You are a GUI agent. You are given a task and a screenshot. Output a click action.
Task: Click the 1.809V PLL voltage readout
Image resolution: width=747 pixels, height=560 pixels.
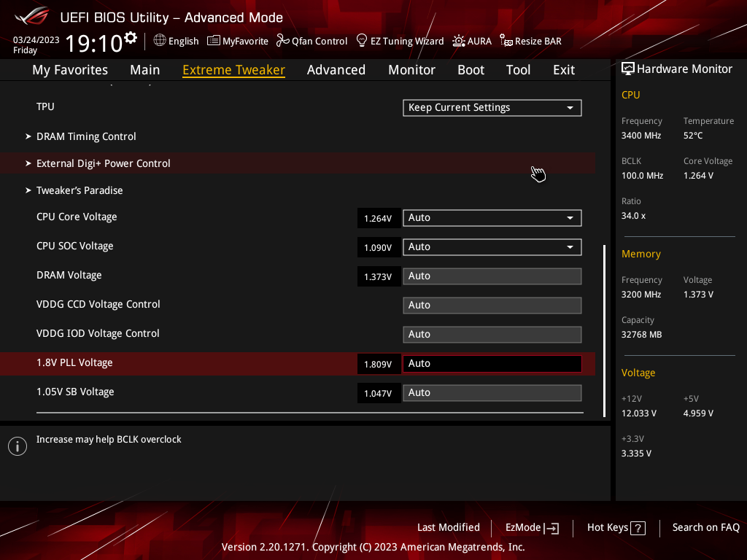[x=379, y=365]
